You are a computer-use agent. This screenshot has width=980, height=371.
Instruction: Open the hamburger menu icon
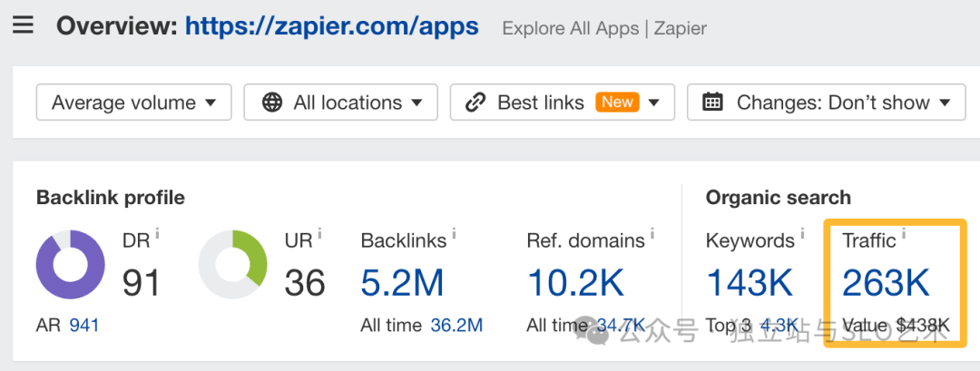23,26
